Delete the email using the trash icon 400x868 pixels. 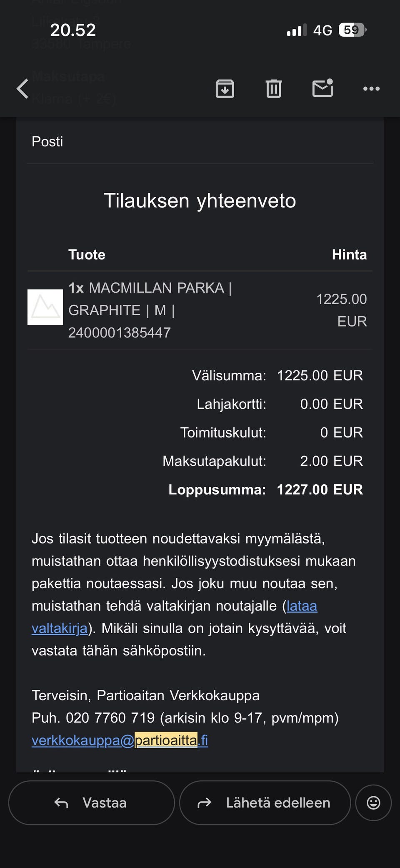[x=274, y=88]
